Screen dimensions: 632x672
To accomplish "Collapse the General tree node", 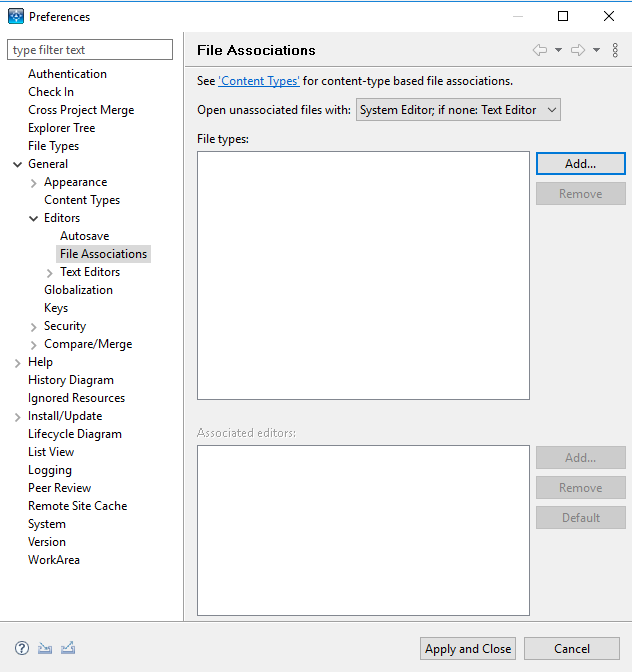I will 18,164.
